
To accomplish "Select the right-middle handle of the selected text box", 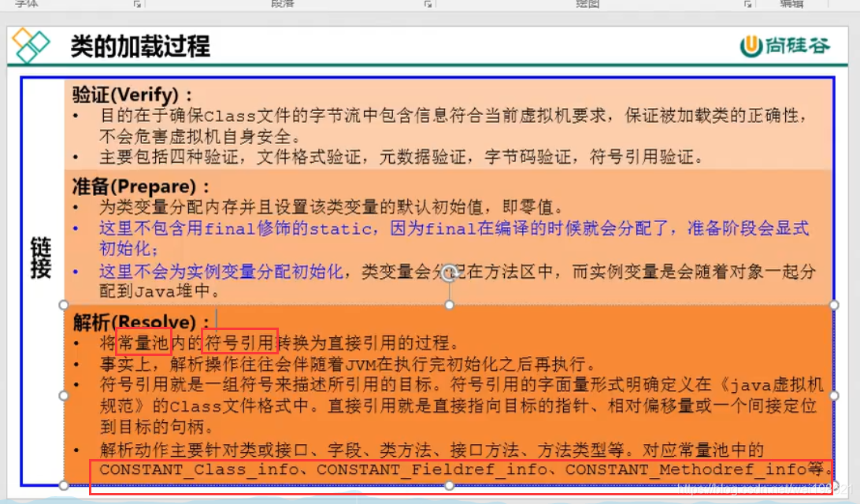I will click(x=834, y=395).
